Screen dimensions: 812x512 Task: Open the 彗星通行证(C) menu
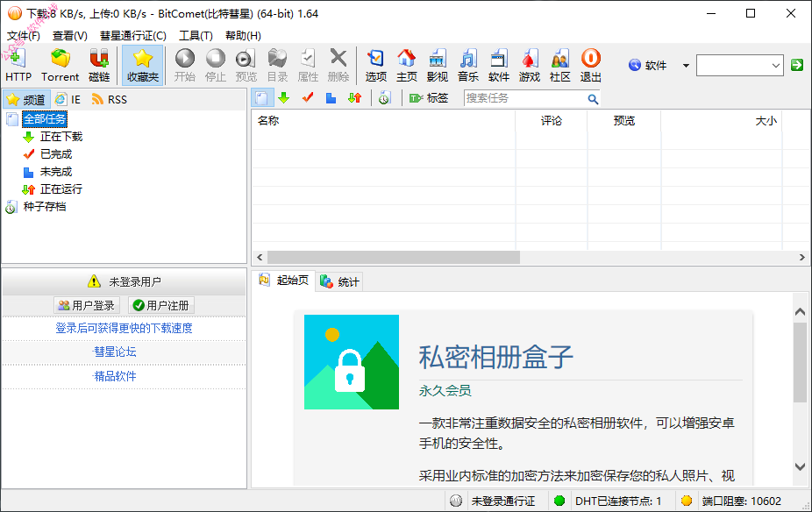pos(133,35)
